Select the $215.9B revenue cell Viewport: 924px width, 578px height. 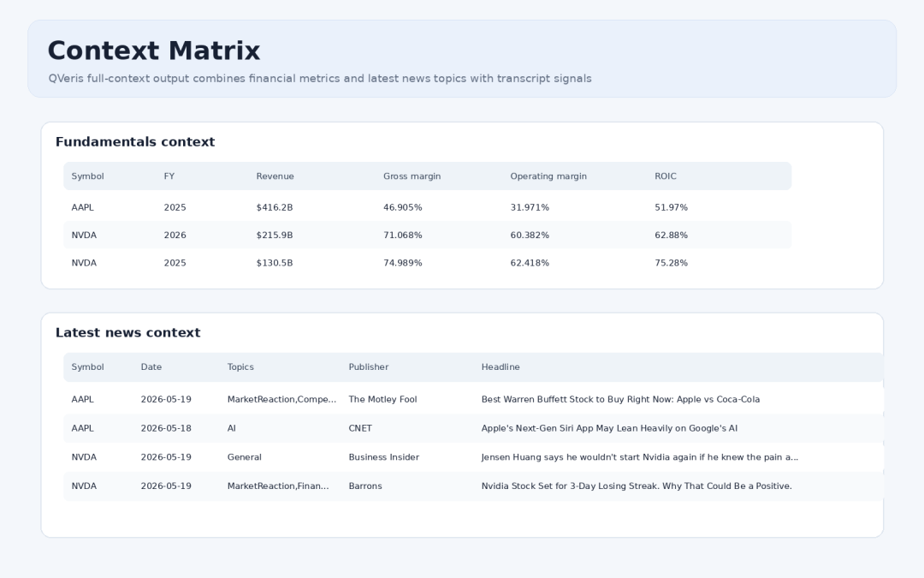(275, 235)
